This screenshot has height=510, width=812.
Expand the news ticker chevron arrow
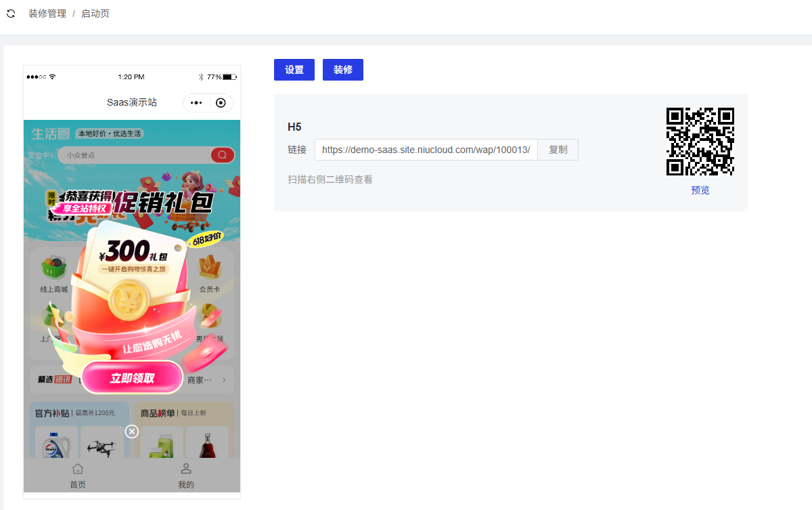pos(224,380)
